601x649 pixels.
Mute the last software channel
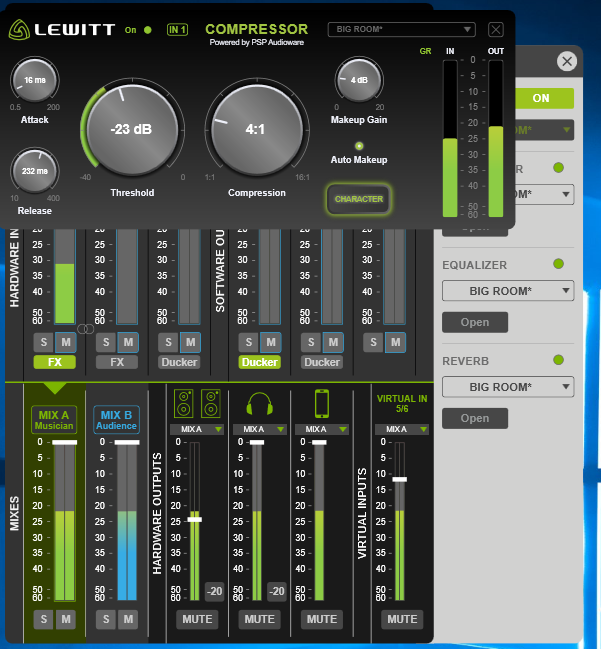click(x=395, y=342)
